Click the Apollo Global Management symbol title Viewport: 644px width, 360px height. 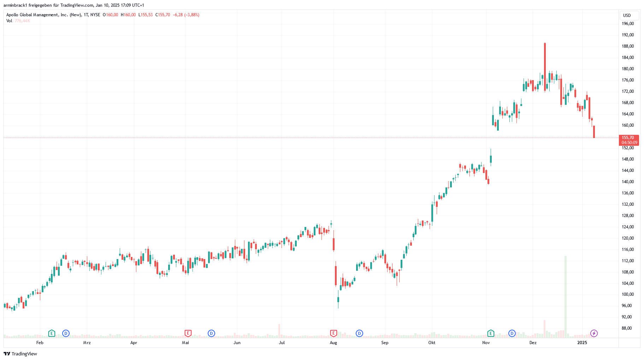pos(44,15)
